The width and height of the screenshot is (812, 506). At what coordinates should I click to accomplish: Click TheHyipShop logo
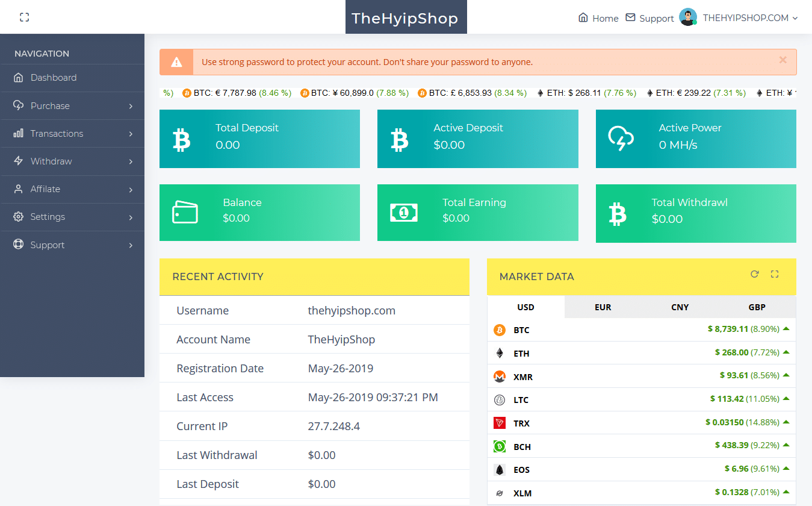[x=406, y=17]
